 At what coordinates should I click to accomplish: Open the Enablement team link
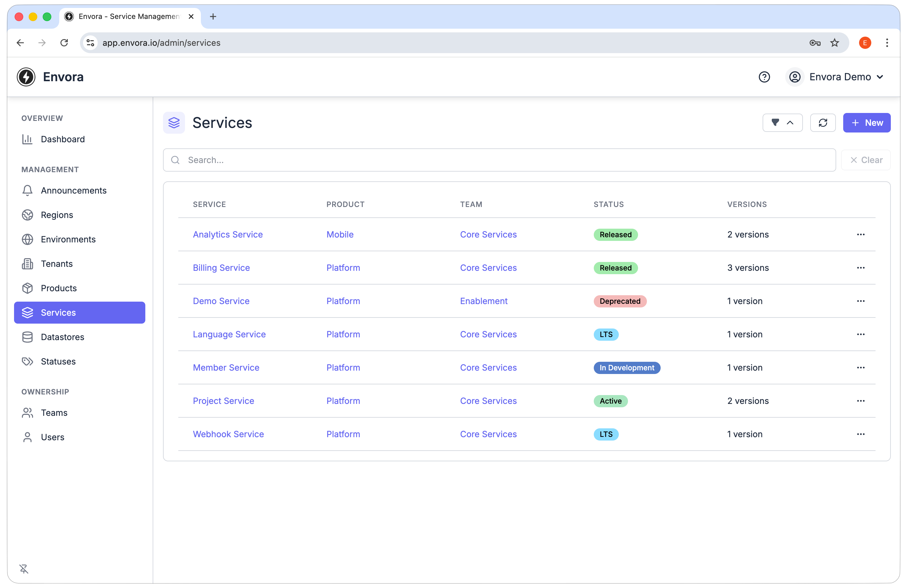[484, 301]
